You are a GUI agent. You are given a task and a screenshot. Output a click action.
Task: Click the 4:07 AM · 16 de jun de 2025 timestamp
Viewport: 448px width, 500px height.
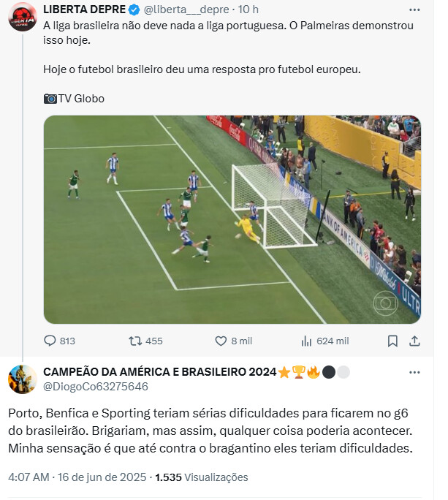click(77, 477)
